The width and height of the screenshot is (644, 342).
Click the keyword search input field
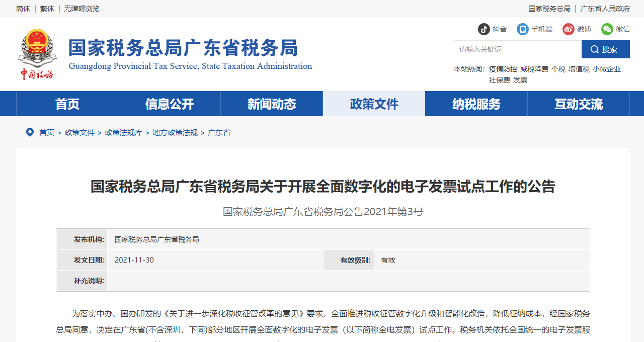click(517, 49)
